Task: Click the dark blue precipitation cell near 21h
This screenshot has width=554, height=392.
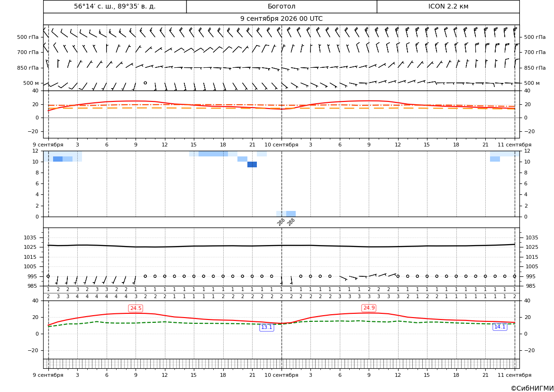Action: (252, 164)
